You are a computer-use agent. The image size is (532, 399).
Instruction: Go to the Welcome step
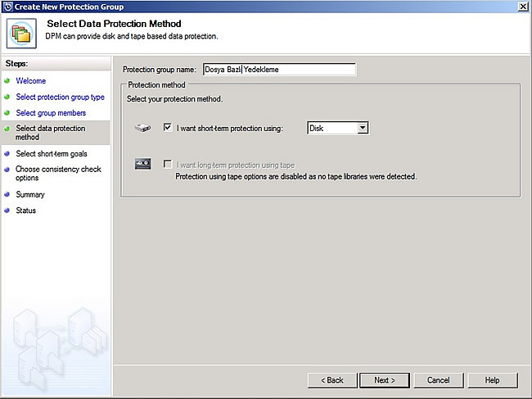tap(31, 81)
